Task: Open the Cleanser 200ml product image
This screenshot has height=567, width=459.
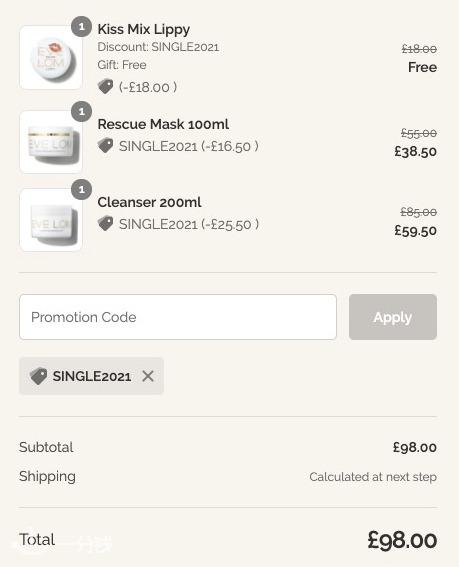Action: tap(51, 220)
